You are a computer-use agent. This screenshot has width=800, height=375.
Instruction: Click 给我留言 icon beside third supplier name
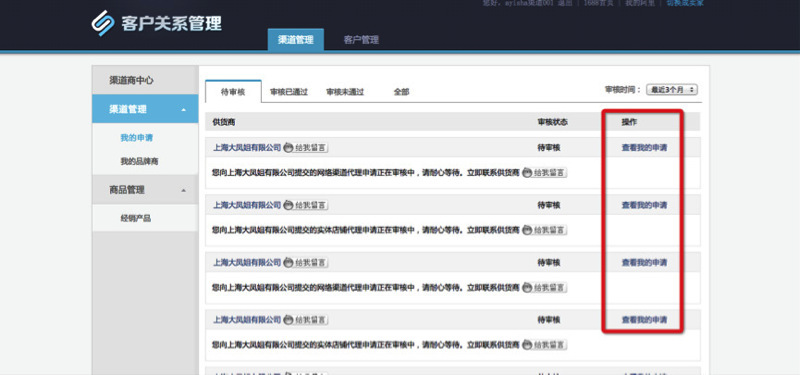click(306, 263)
